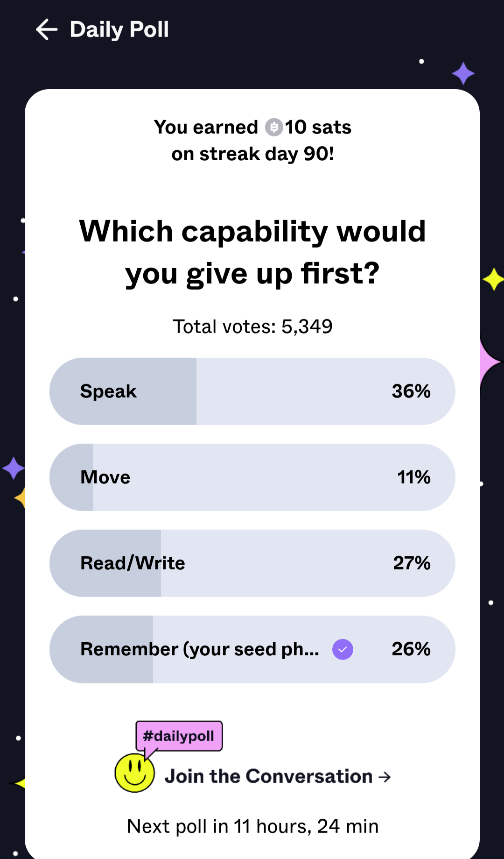504x859 pixels.
Task: Open the Join the Conversation link
Action: click(x=269, y=776)
